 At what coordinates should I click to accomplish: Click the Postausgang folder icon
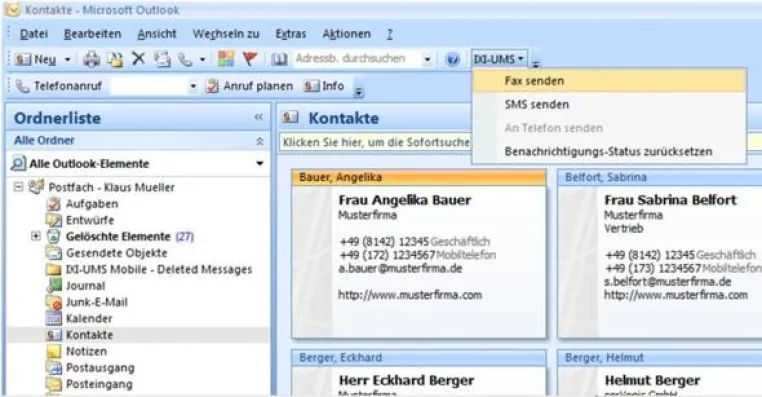(x=53, y=368)
